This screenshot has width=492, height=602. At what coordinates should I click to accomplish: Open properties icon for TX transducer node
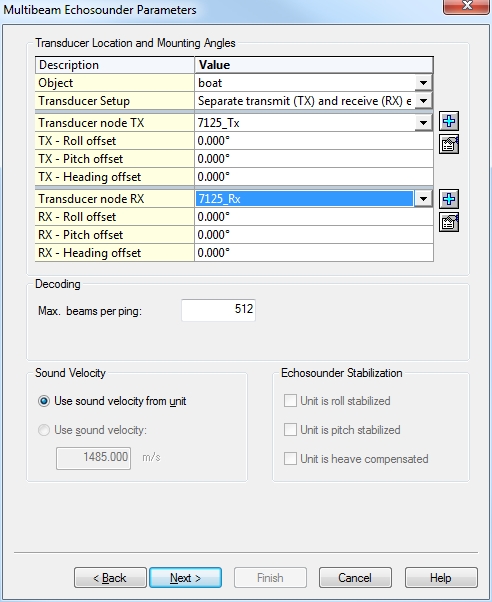[x=449, y=144]
